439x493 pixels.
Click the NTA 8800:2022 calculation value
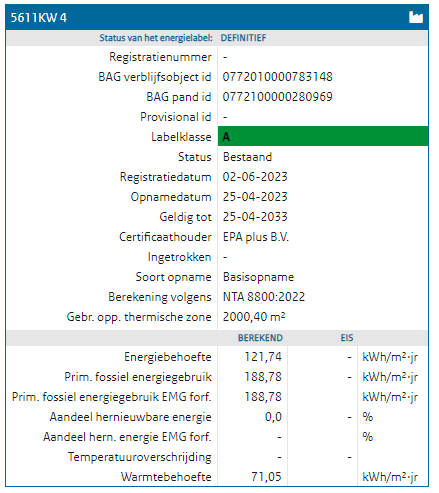pos(264,297)
